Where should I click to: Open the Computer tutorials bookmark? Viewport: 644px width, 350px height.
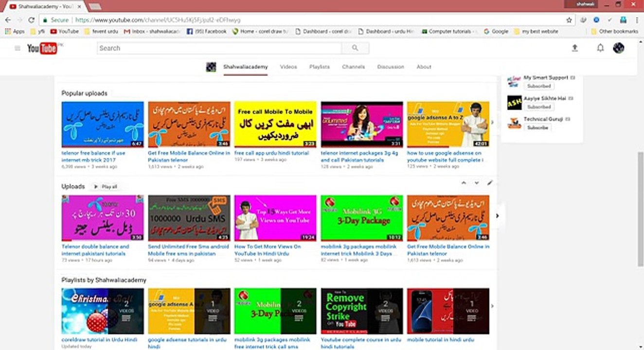click(x=449, y=31)
